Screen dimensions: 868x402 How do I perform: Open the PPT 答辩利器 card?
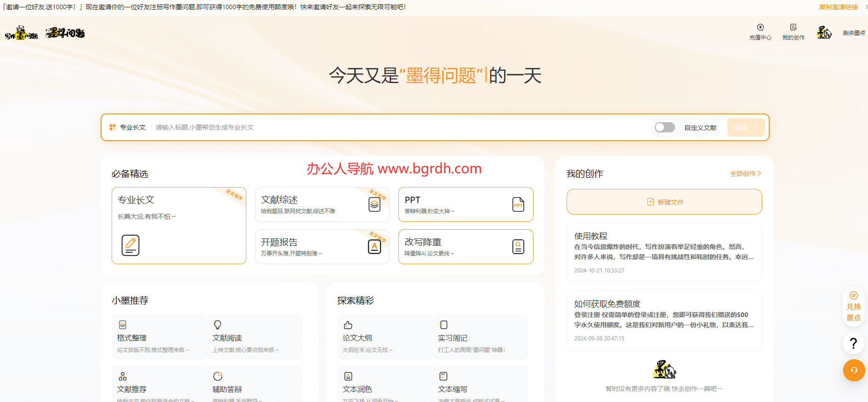pos(466,204)
